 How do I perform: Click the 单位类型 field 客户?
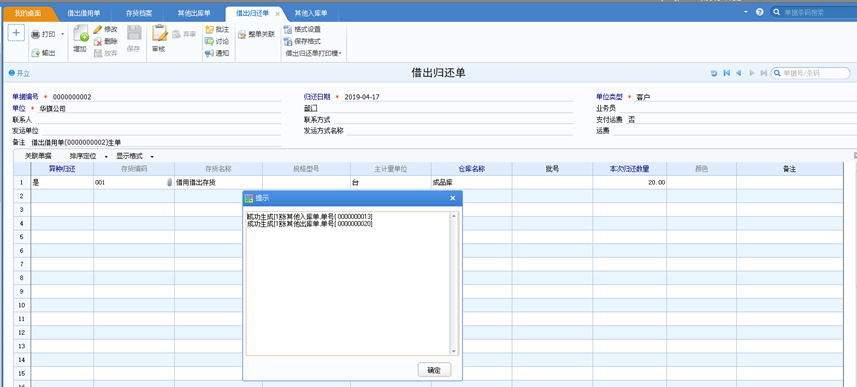coord(746,97)
